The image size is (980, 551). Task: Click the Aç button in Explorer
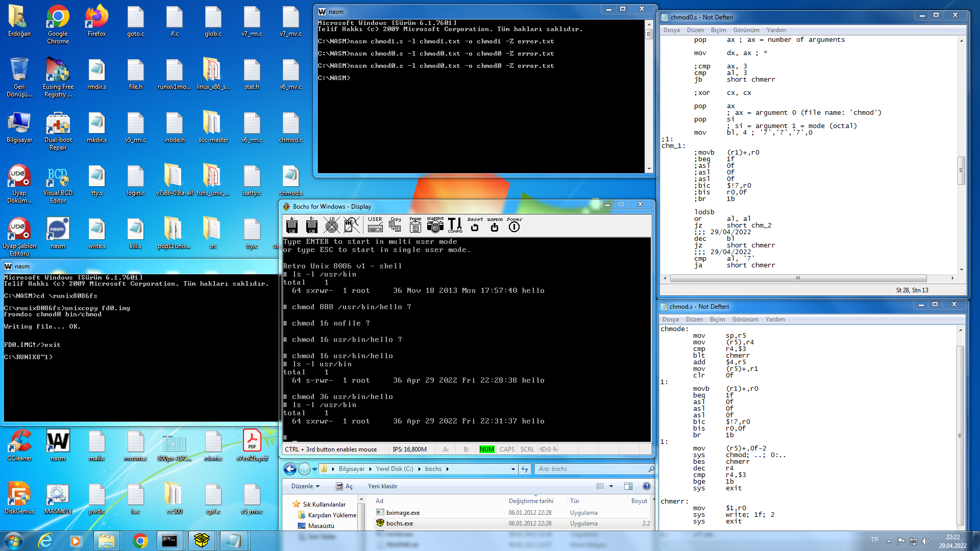click(345, 486)
